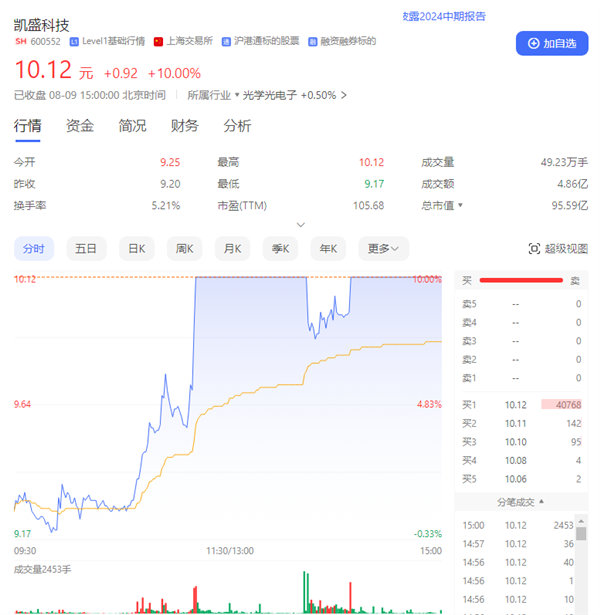Screen dimensions: 600x615
Task: Open the 所属行业 industry dropdown
Action: [237, 96]
